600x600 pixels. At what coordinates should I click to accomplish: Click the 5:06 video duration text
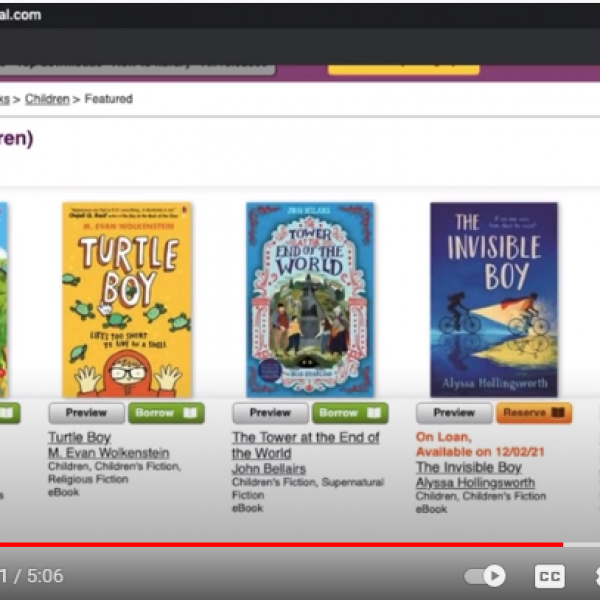[45, 576]
